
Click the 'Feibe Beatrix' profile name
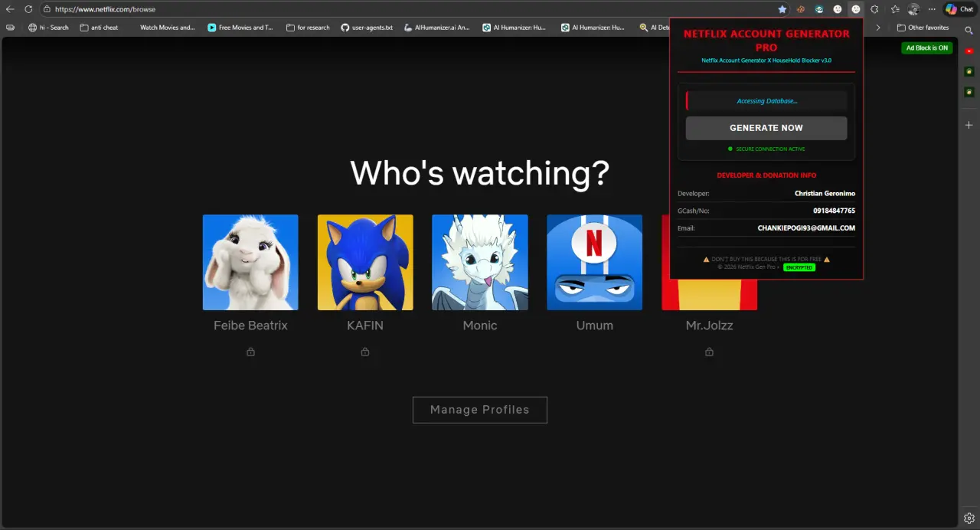pyautogui.click(x=250, y=326)
